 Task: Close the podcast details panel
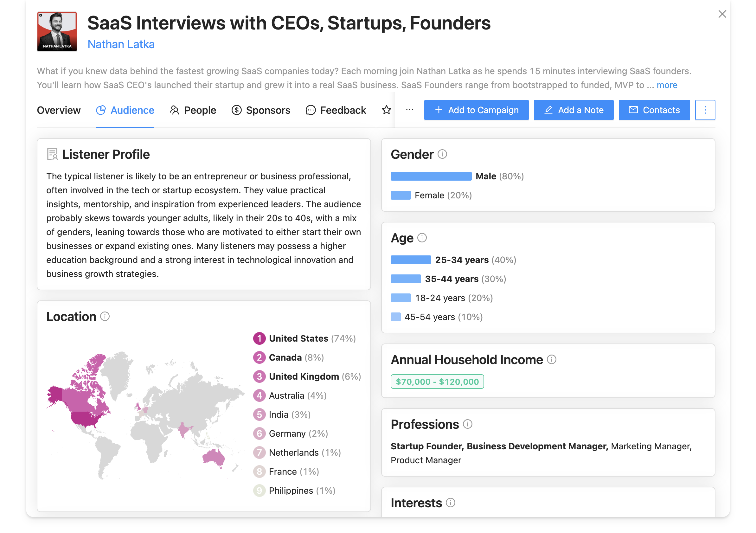(x=722, y=14)
